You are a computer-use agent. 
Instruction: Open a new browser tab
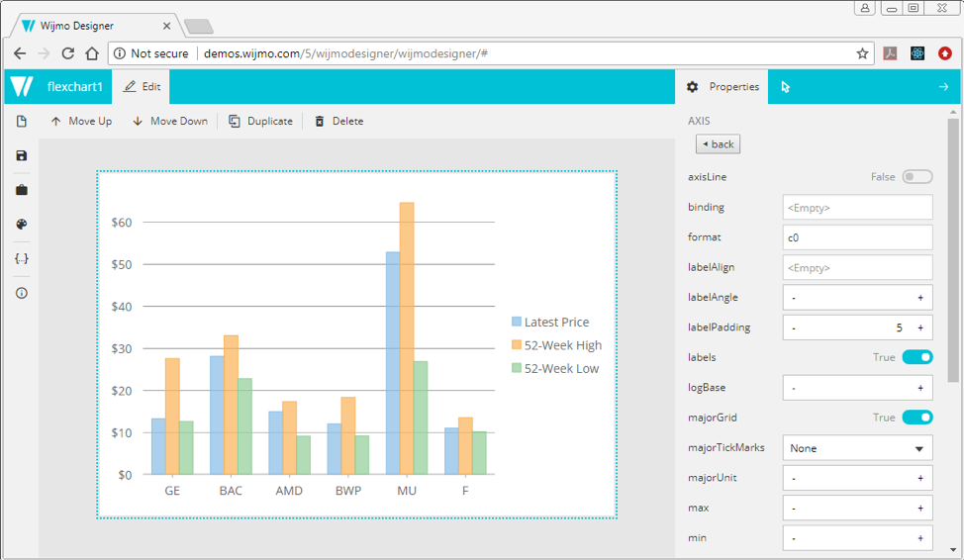(x=199, y=27)
